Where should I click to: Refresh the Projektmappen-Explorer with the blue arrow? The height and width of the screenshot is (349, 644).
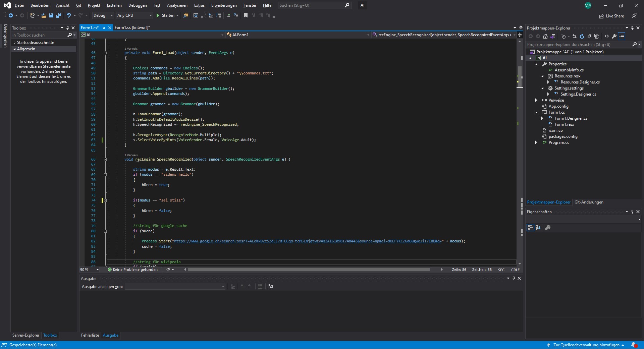point(582,36)
